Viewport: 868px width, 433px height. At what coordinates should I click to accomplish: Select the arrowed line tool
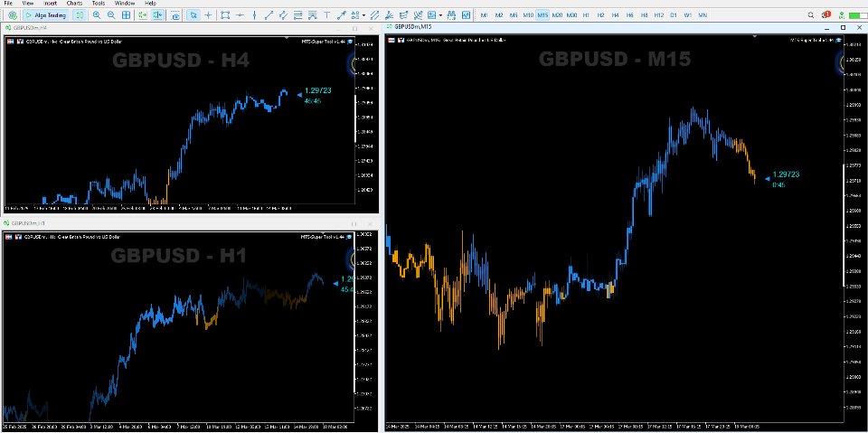pyautogui.click(x=341, y=15)
